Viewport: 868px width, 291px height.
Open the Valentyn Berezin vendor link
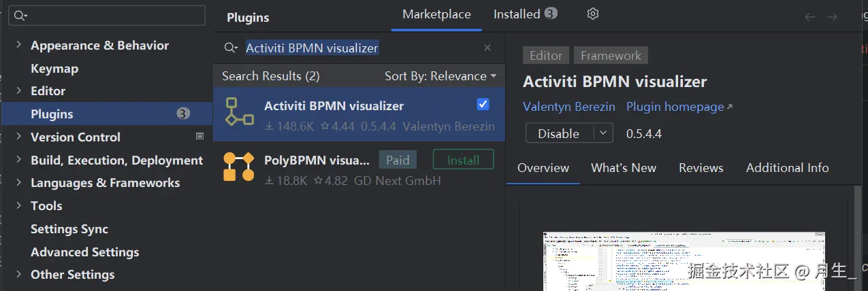pos(569,107)
